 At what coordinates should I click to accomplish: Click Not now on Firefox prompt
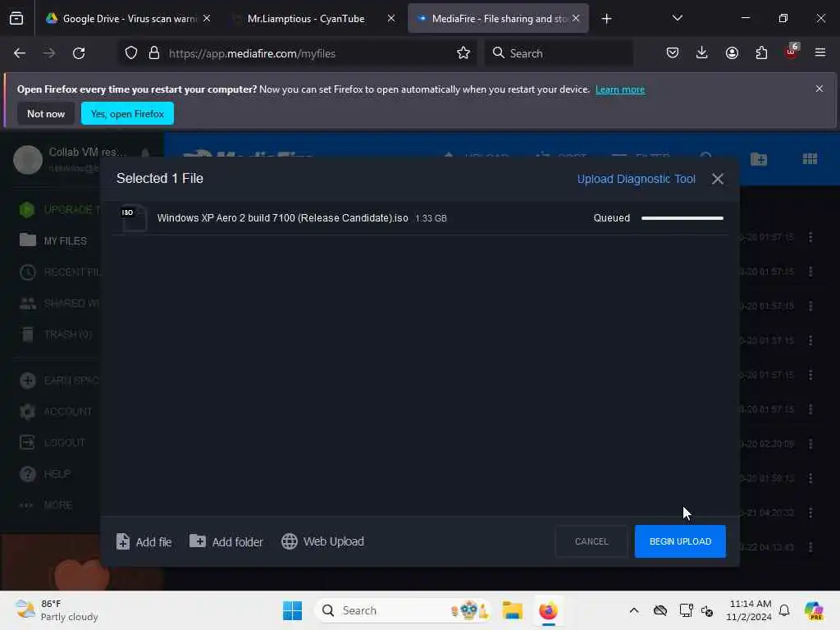(x=46, y=113)
